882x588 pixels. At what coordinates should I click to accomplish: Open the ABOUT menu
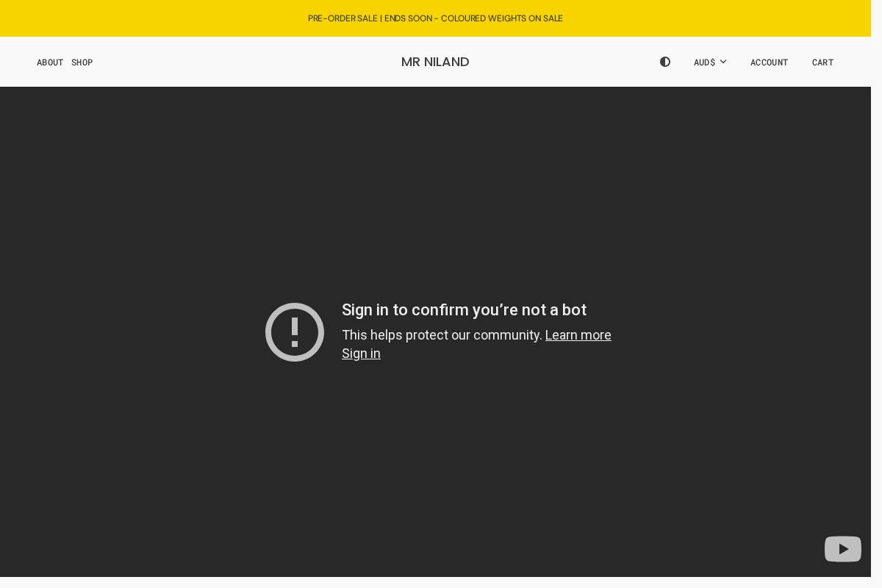click(x=50, y=62)
